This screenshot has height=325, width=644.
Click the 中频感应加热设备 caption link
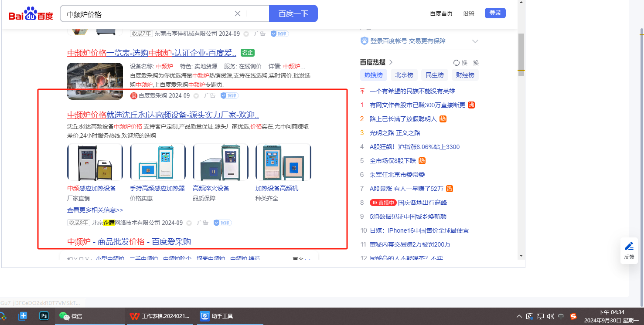click(92, 189)
